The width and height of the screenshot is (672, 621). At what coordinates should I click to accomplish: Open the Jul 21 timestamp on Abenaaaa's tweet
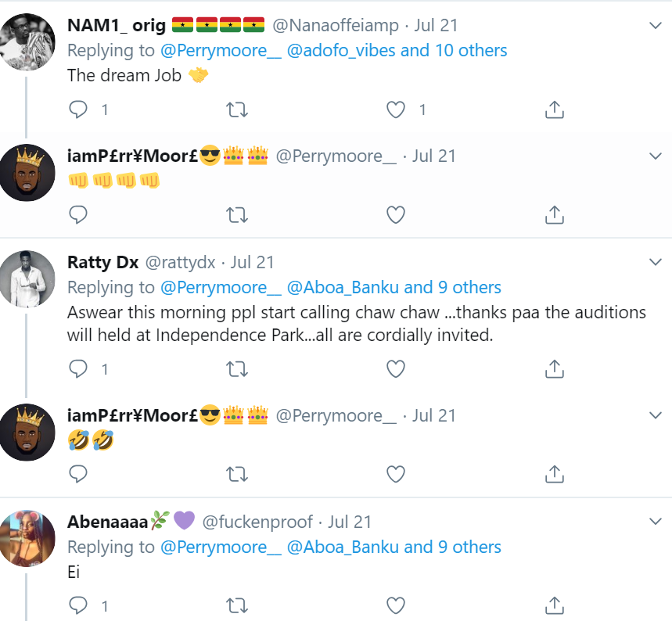(x=350, y=522)
